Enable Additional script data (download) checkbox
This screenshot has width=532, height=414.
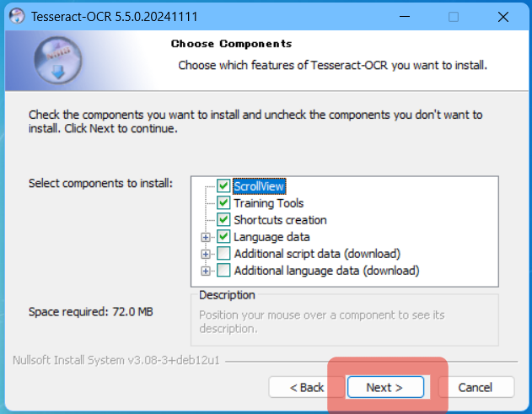pyautogui.click(x=223, y=254)
